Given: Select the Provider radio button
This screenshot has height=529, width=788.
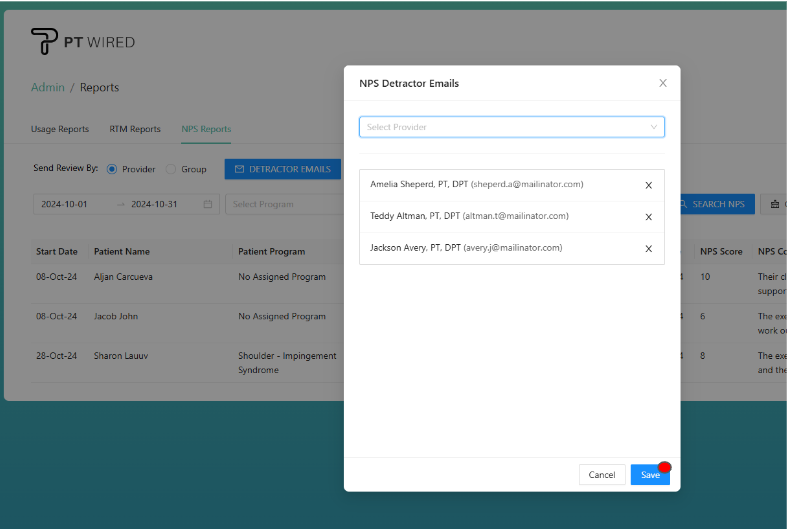Looking at the screenshot, I should tap(112, 169).
